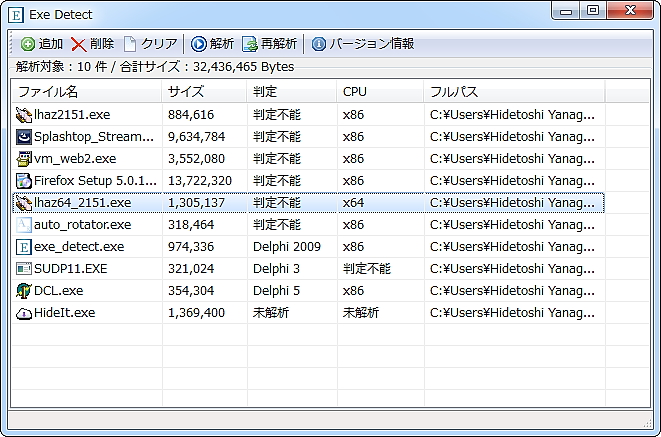Click the window resize grip
The image size is (661, 437).
pos(648,424)
